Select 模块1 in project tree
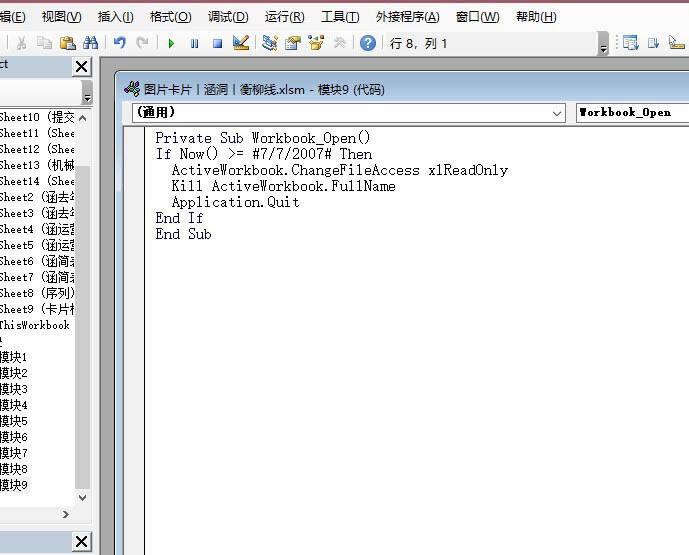The image size is (689, 555). click(14, 357)
